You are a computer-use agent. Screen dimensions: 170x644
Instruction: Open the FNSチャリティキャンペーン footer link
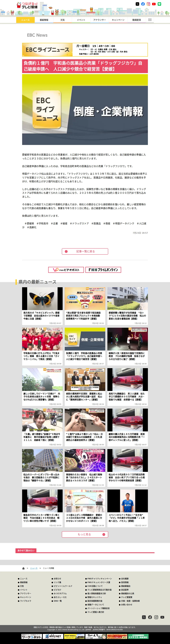(100, 578)
